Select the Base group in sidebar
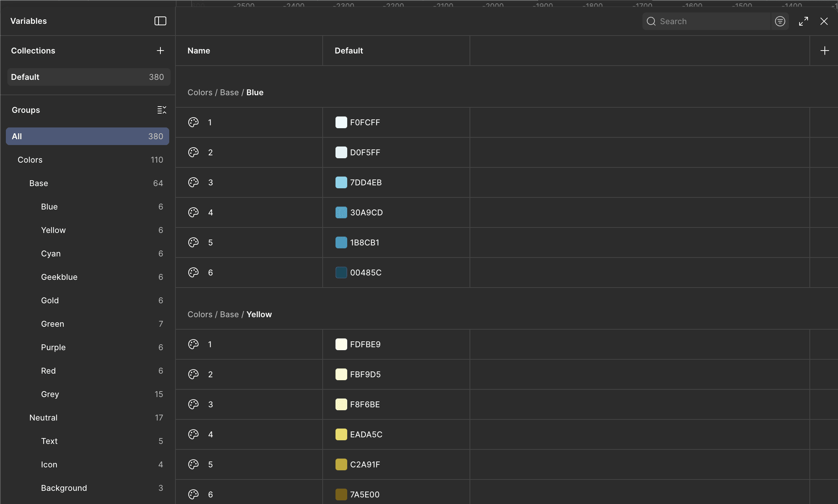Screen dimensions: 838x504 pos(38,183)
